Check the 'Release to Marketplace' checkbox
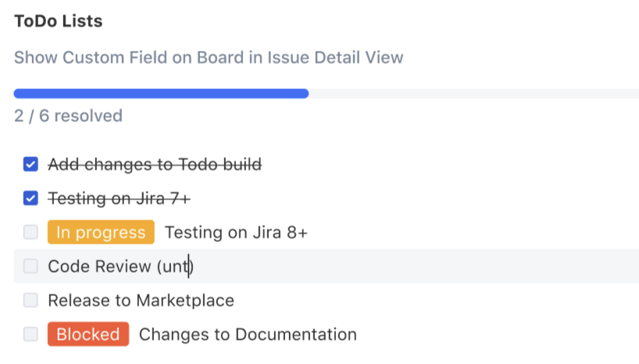Screen dimensions: 639x364 (30, 300)
